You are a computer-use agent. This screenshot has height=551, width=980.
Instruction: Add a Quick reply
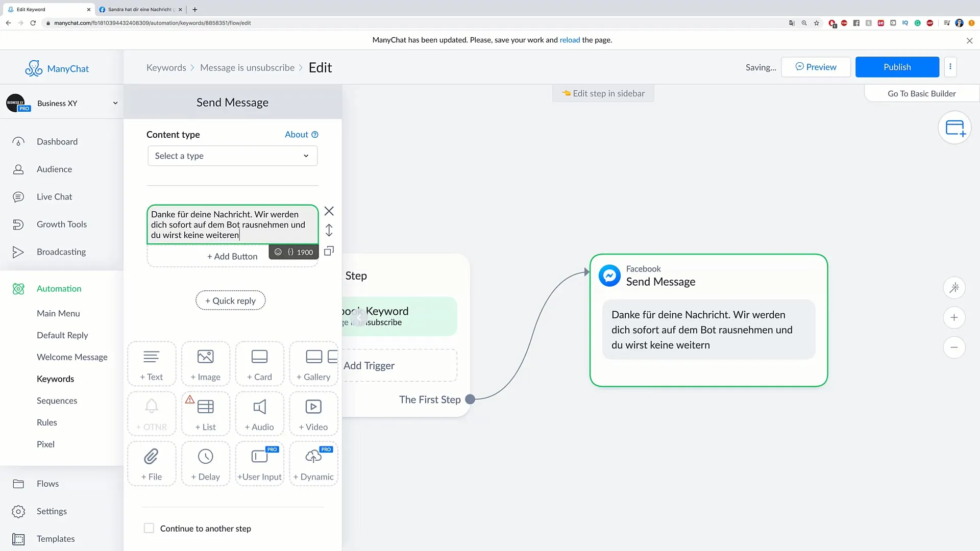[230, 300]
